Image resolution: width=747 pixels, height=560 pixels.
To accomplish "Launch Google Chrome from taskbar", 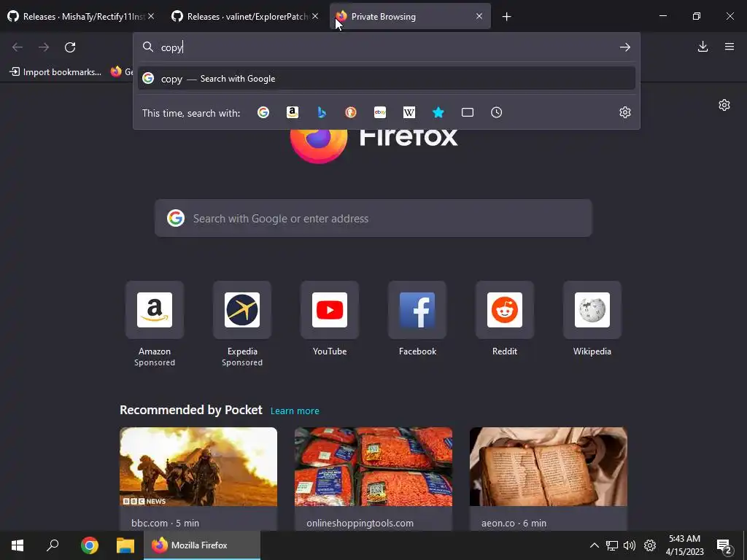I will click(89, 545).
